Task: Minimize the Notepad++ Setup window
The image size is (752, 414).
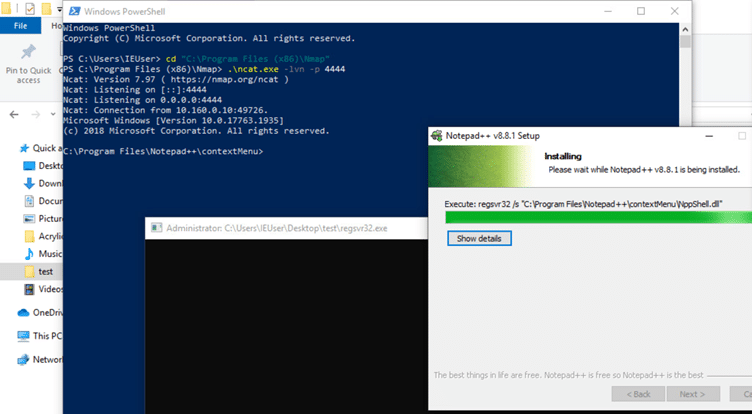Action: pos(709,136)
